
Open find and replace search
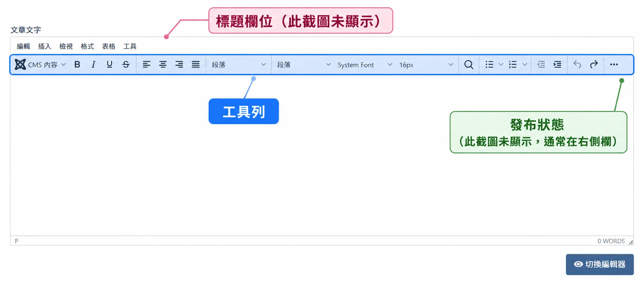tap(468, 65)
